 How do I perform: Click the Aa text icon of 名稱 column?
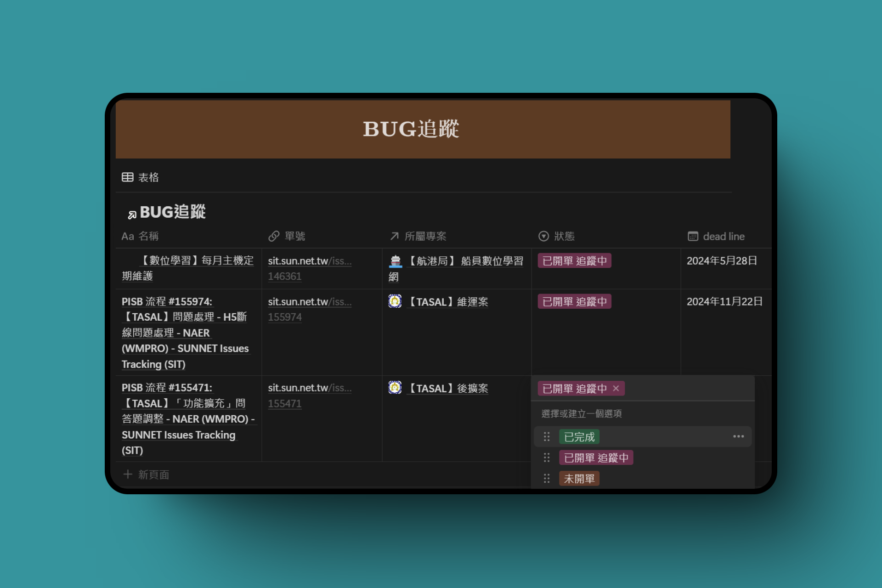tap(127, 236)
